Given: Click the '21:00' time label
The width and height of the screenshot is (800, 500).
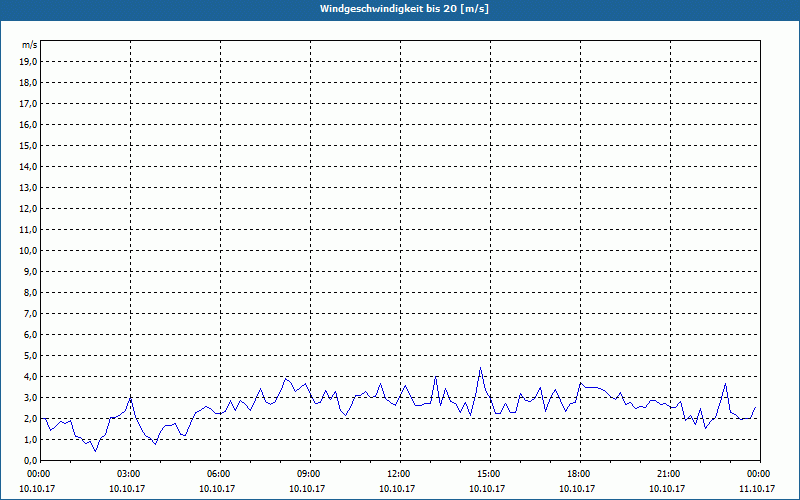Looking at the screenshot, I should pyautogui.click(x=670, y=474).
